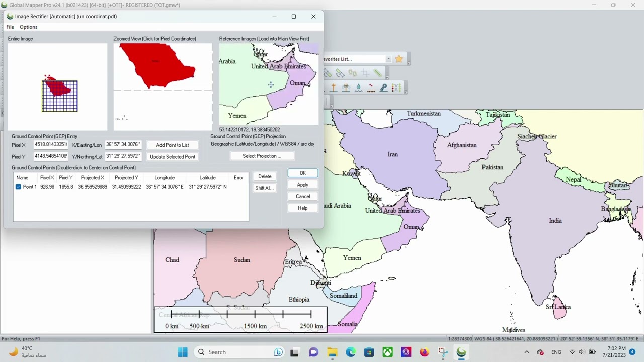
Task: Click the Projected Y column header
Action: point(126,178)
